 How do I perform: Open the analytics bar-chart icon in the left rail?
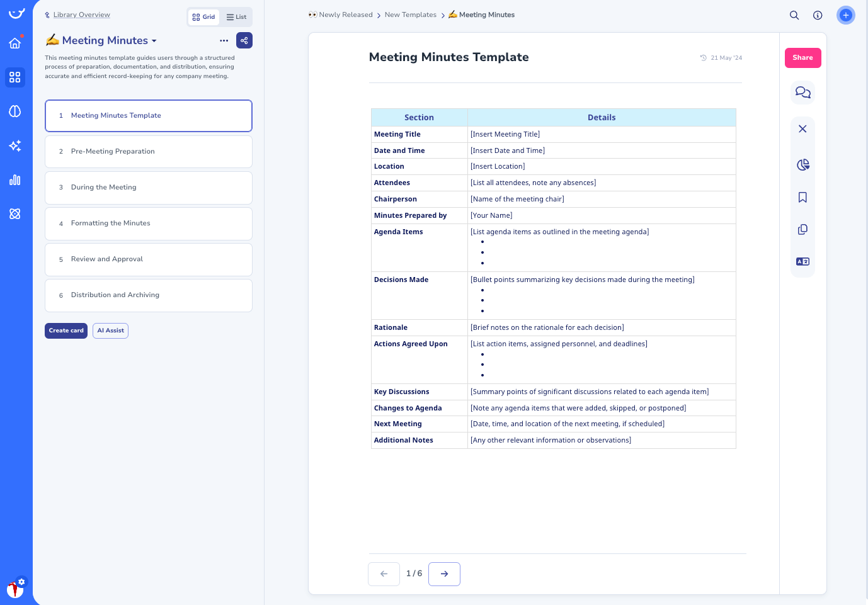[x=15, y=179]
